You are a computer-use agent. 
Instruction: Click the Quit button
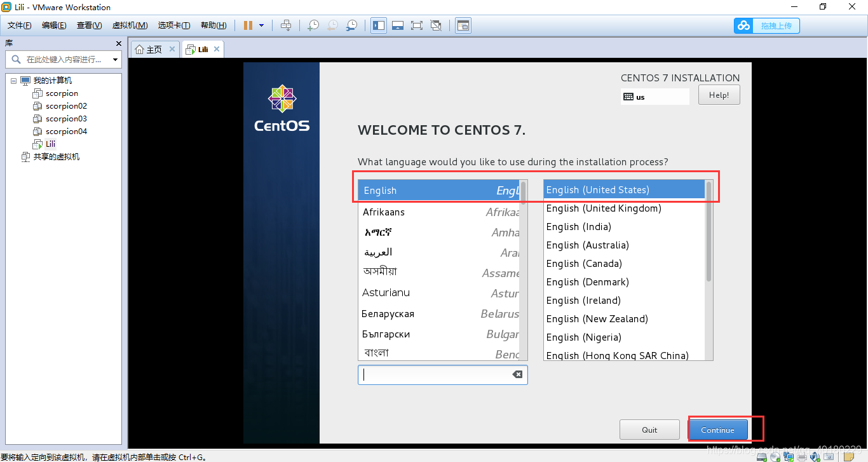(649, 430)
